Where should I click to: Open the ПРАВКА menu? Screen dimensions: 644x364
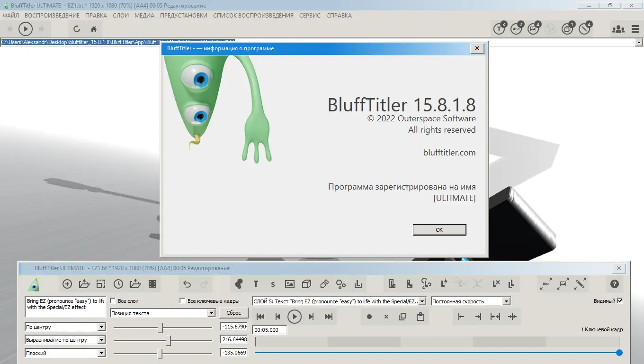(96, 16)
